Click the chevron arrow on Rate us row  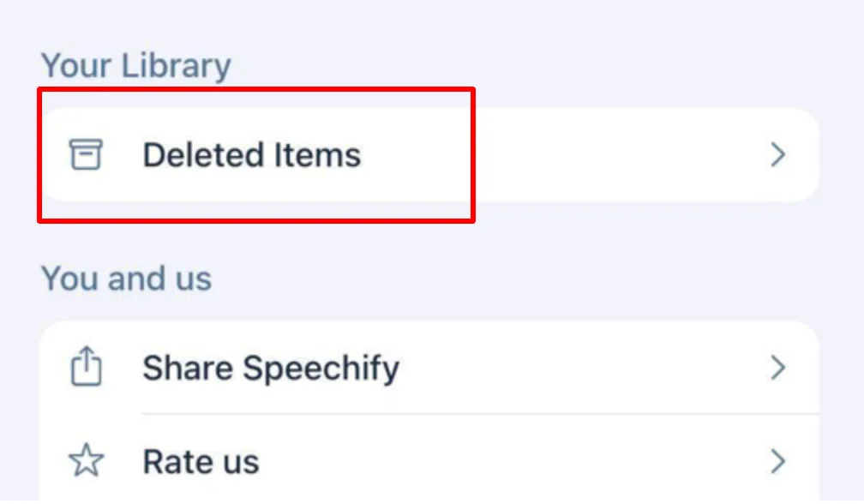pos(777,462)
